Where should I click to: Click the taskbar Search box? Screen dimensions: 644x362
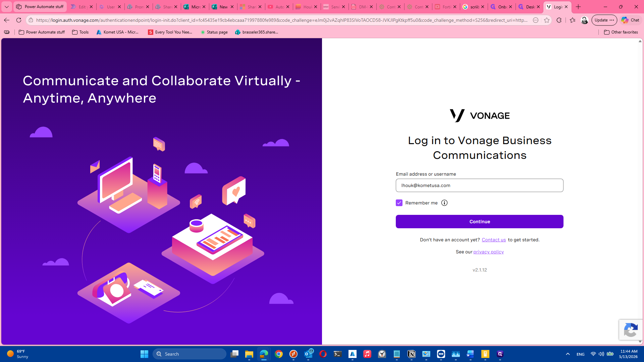pyautogui.click(x=190, y=354)
